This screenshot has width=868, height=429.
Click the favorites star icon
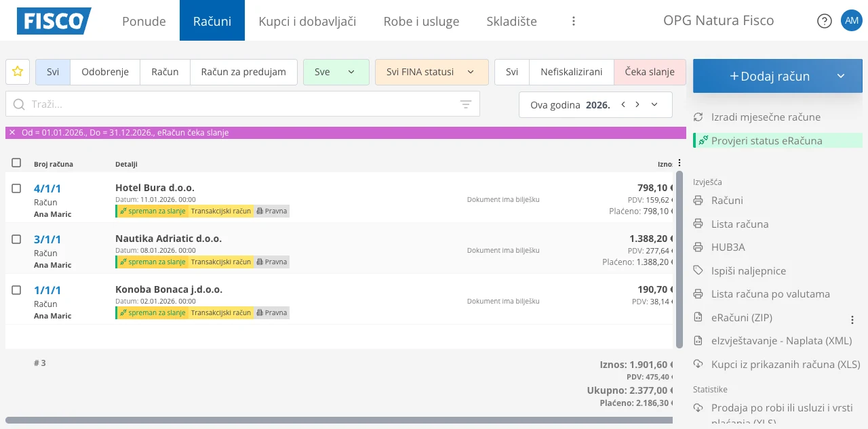pos(18,72)
